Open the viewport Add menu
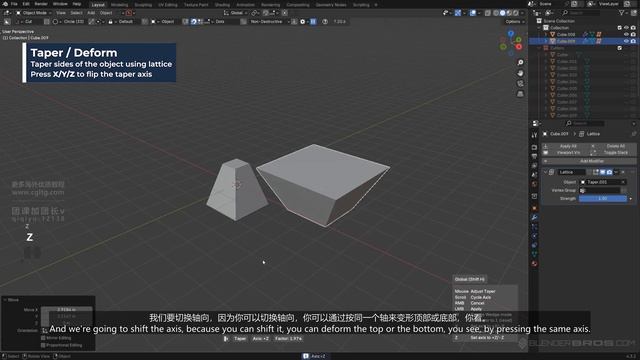 pyautogui.click(x=91, y=13)
